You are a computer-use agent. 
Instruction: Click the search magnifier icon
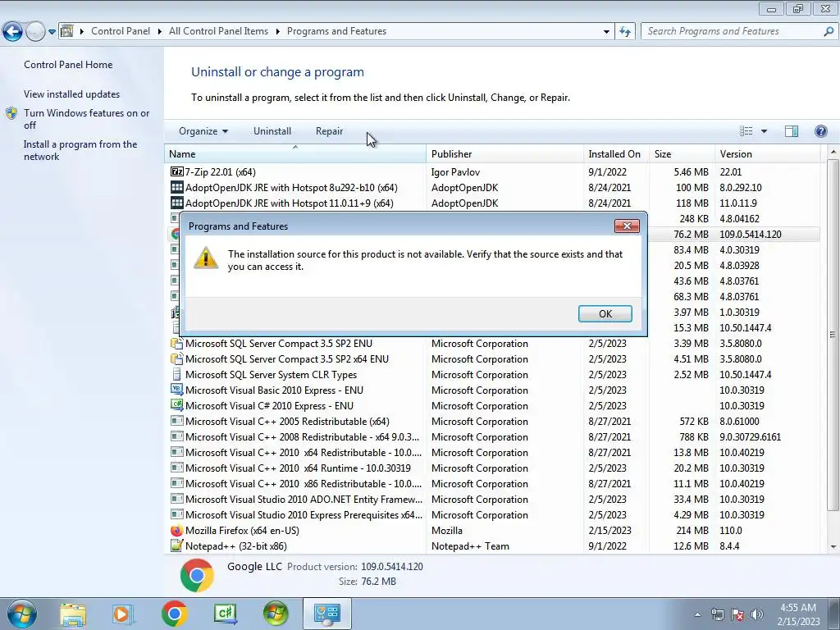pos(829,32)
